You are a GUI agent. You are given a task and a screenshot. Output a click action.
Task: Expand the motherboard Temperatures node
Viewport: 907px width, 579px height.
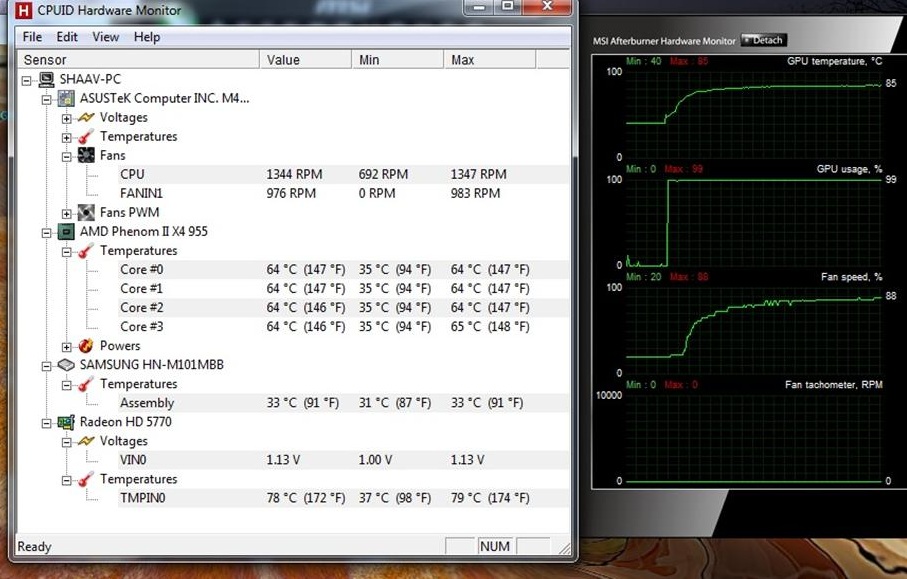click(66, 138)
